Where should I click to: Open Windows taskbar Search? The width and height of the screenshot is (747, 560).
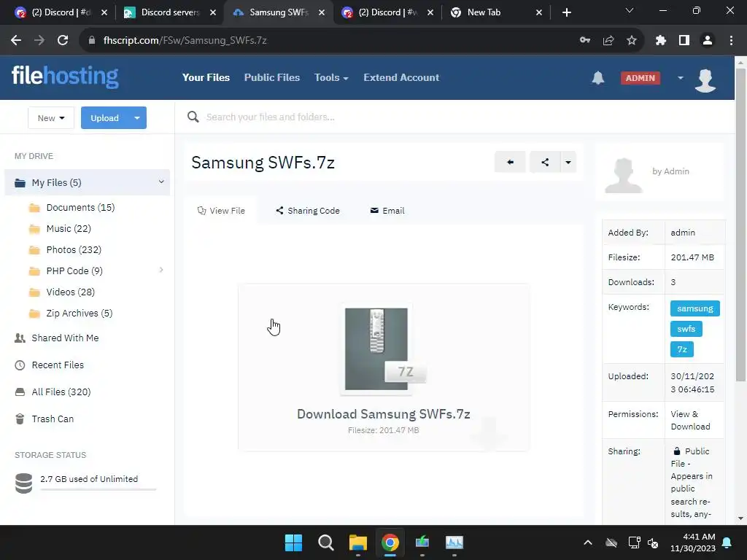pyautogui.click(x=326, y=542)
